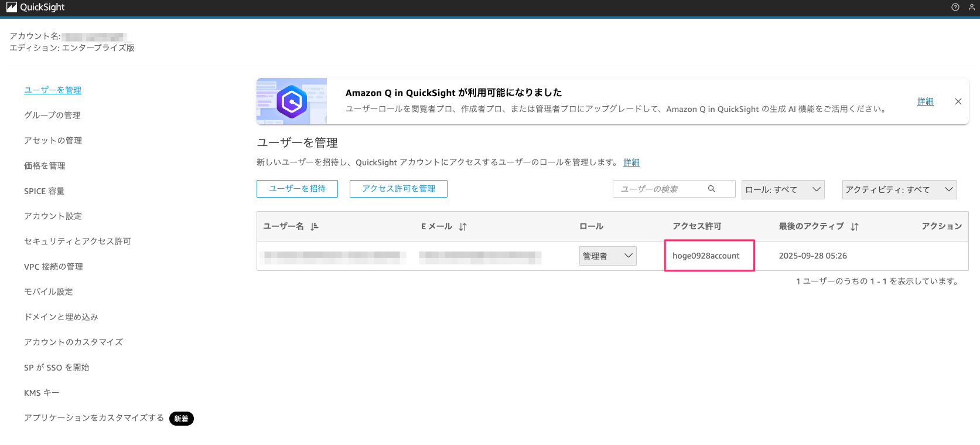Screen dimensions: 980x445
Task: Open セキュリティとアクセス許可
Action: click(x=77, y=242)
